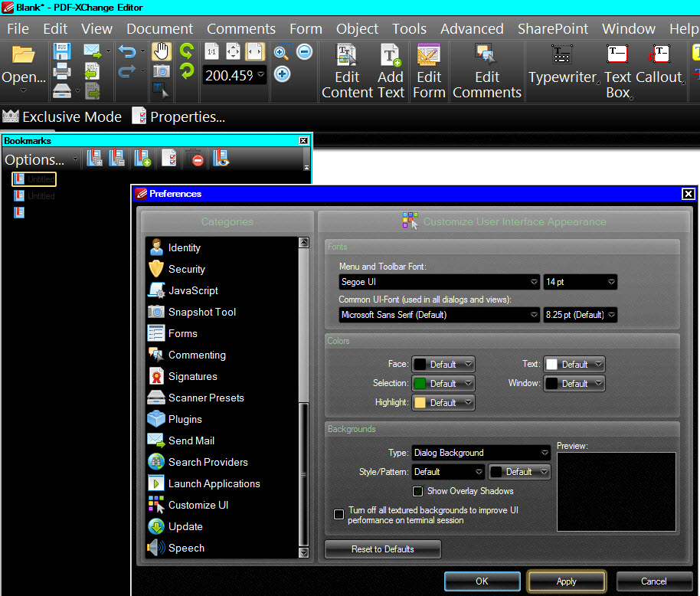The width and height of the screenshot is (700, 596).
Task: Activate the Add Text tool
Action: pos(391,72)
